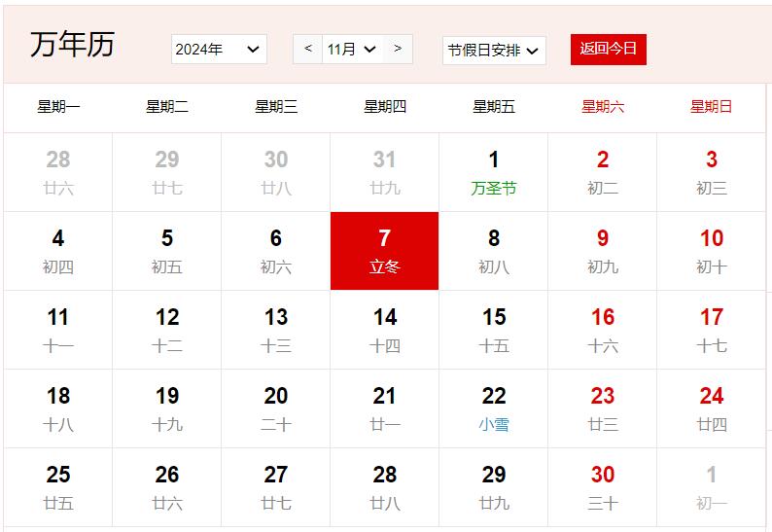Select November 23 廿三

tap(602, 408)
